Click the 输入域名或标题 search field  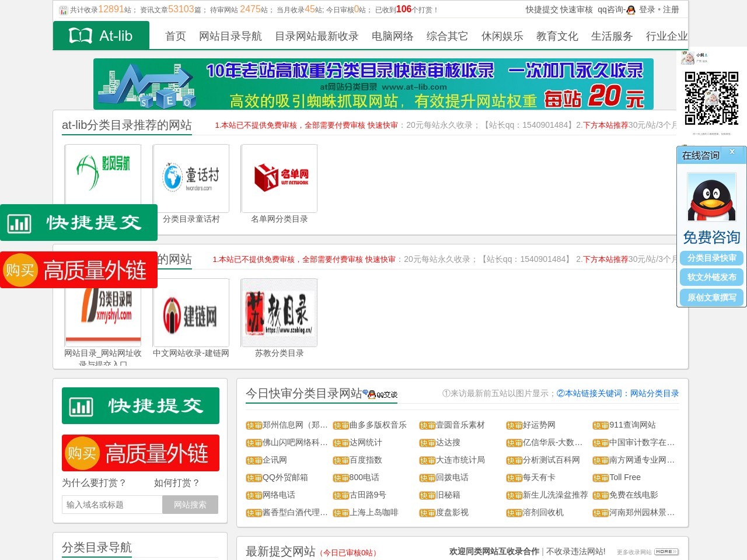112,505
